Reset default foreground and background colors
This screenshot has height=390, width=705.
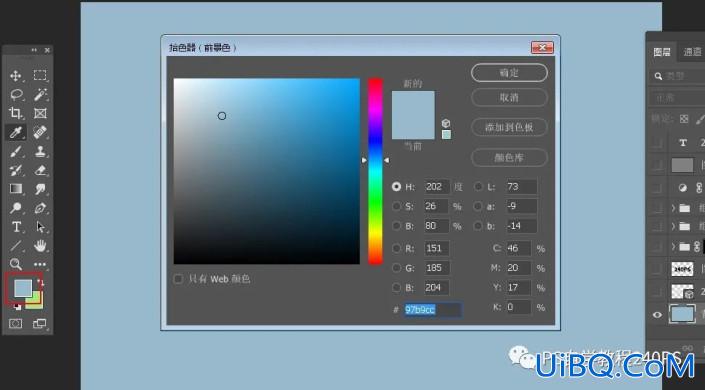click(17, 307)
